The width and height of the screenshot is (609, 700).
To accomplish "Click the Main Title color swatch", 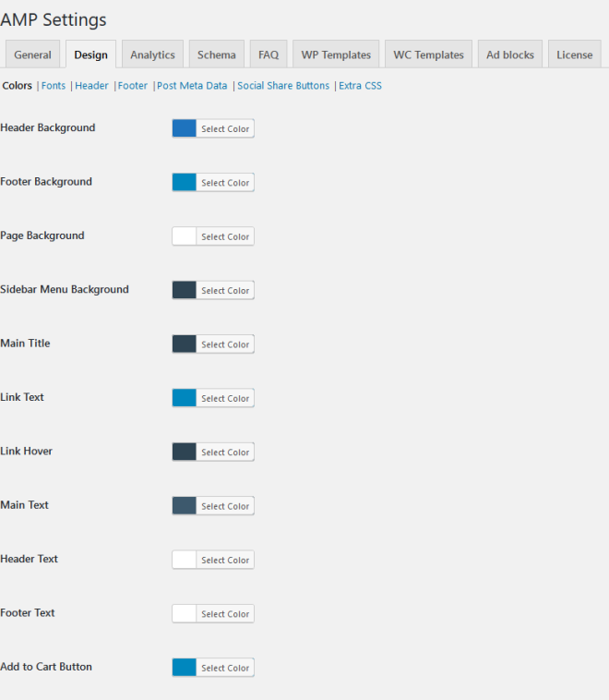I will [x=185, y=344].
